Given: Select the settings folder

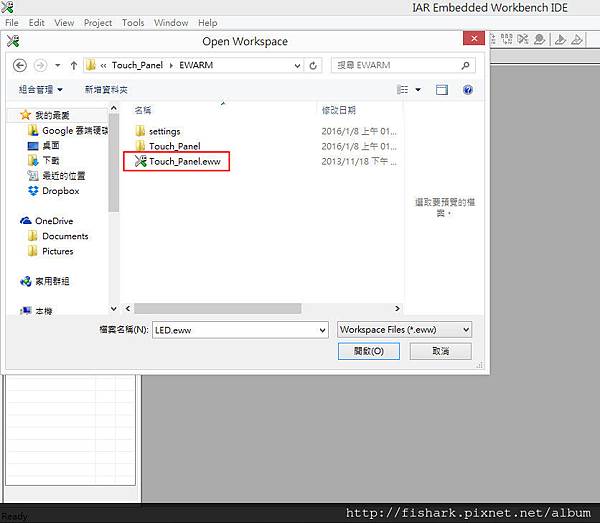Looking at the screenshot, I should (x=158, y=131).
